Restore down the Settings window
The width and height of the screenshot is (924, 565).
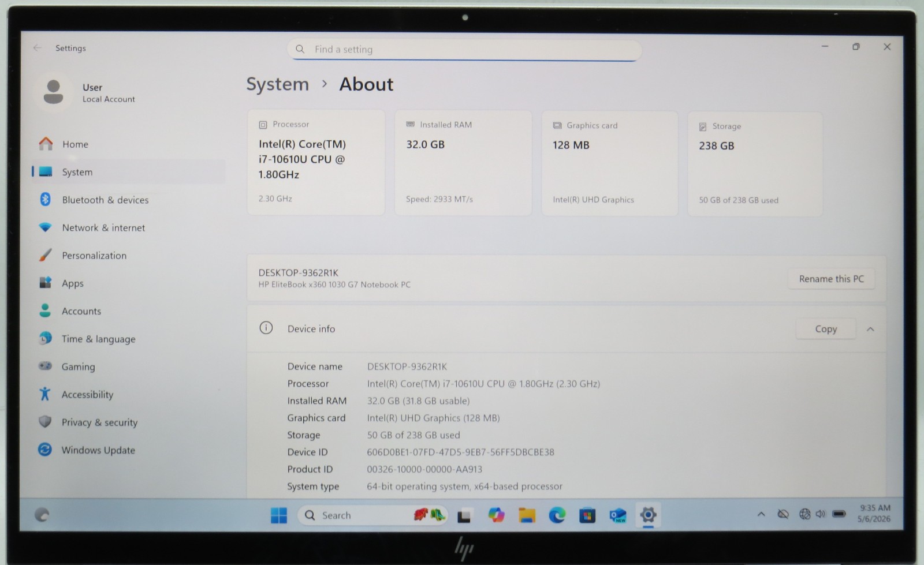coord(856,47)
